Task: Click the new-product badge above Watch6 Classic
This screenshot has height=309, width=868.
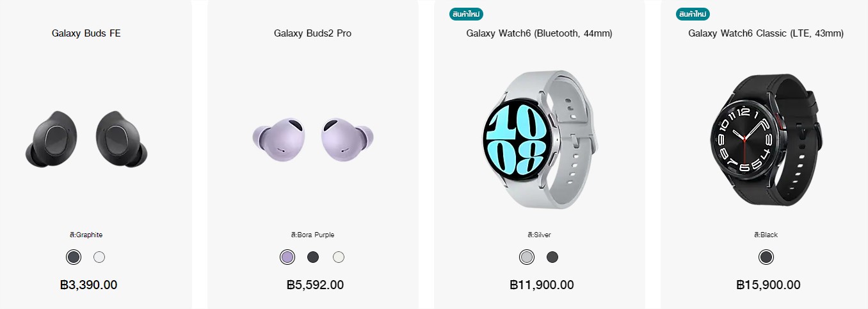Action: click(x=693, y=13)
